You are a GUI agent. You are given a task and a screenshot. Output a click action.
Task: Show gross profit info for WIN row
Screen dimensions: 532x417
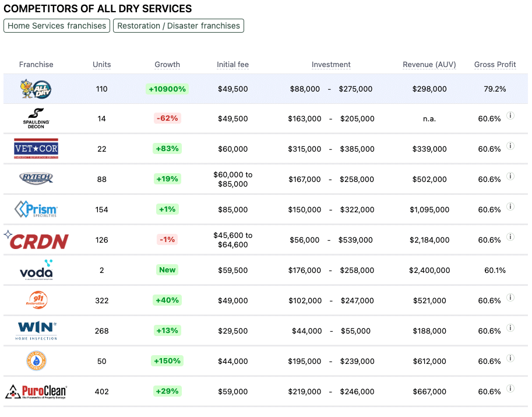coord(510,328)
